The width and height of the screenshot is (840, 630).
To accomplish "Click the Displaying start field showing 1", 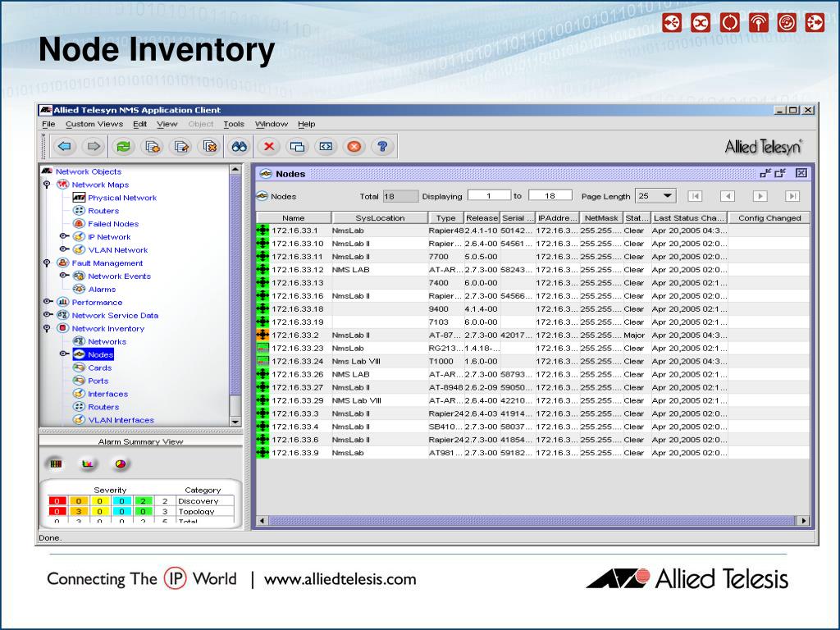I will pyautogui.click(x=489, y=195).
